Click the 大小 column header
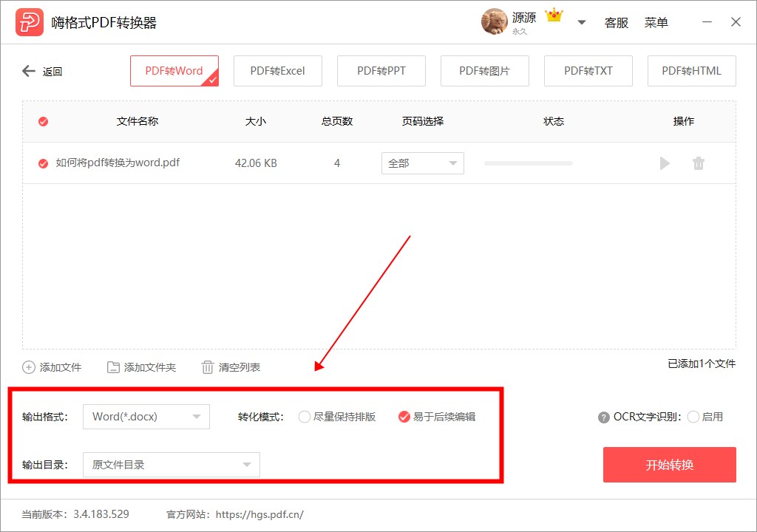Image resolution: width=757 pixels, height=532 pixels. (255, 121)
